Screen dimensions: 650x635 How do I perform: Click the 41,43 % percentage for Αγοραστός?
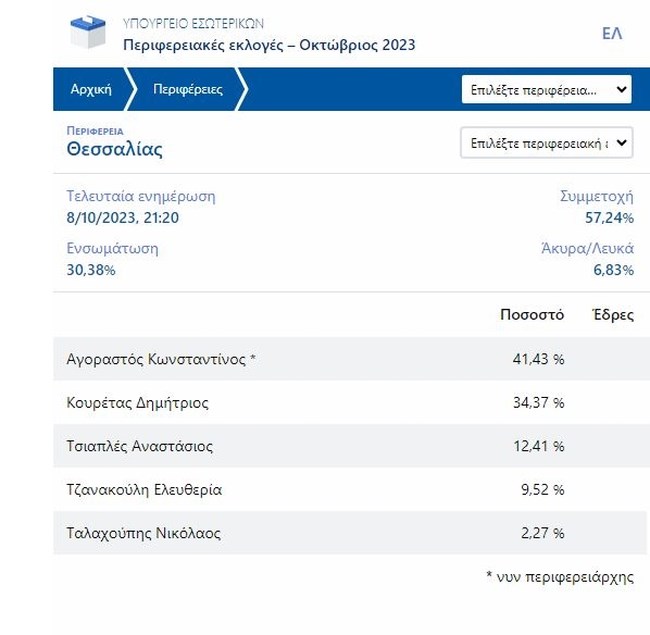[x=538, y=359]
